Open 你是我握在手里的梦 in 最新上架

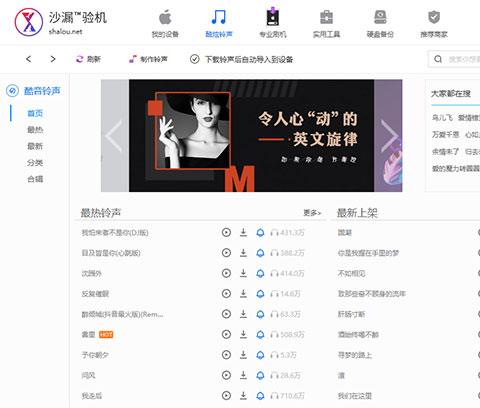[x=368, y=253]
